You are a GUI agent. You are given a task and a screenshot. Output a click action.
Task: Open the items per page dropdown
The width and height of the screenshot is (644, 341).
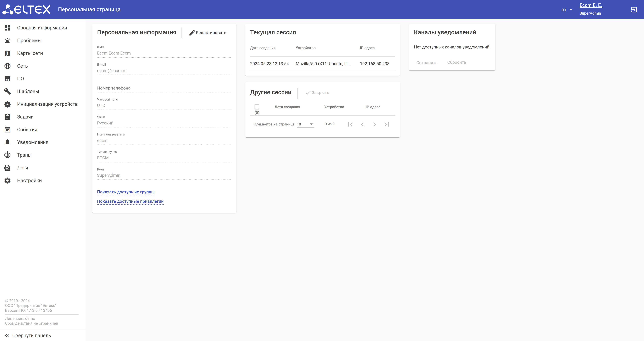click(305, 124)
